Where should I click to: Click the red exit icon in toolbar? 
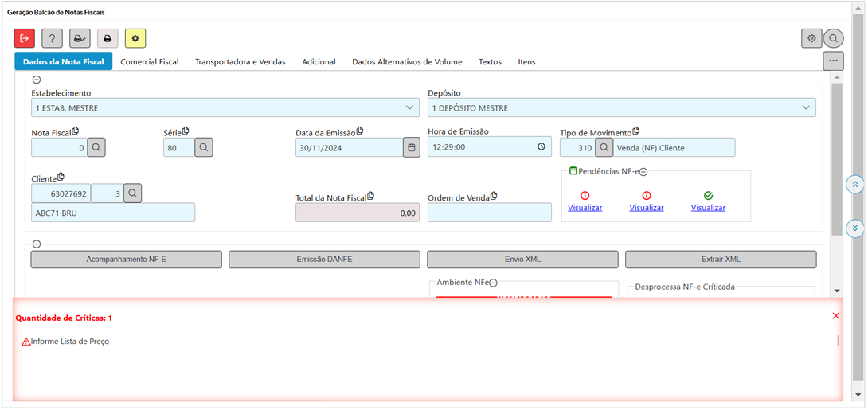(25, 38)
